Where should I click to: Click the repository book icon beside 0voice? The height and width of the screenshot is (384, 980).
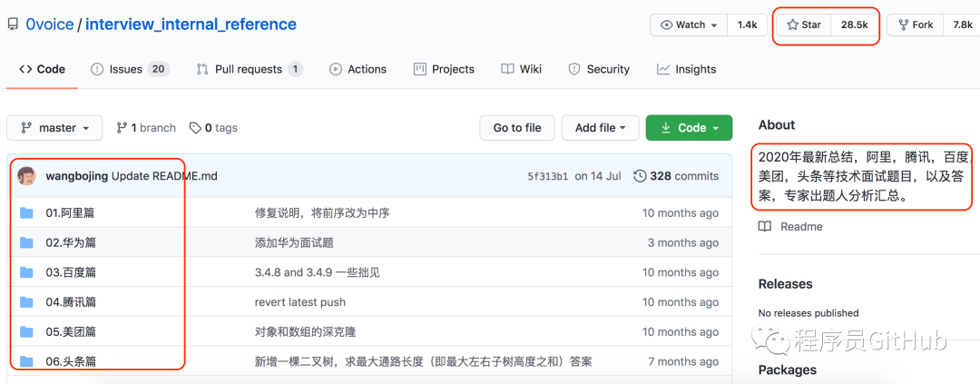pyautogui.click(x=13, y=25)
